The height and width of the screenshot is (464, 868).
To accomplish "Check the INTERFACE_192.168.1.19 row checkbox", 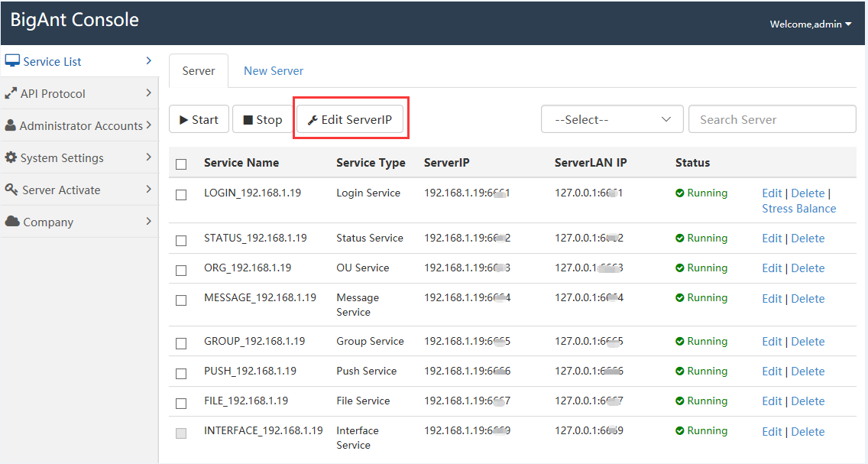I will coord(181,433).
